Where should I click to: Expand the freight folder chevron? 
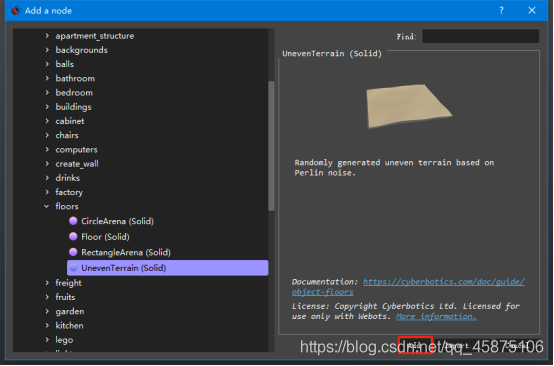tap(47, 283)
